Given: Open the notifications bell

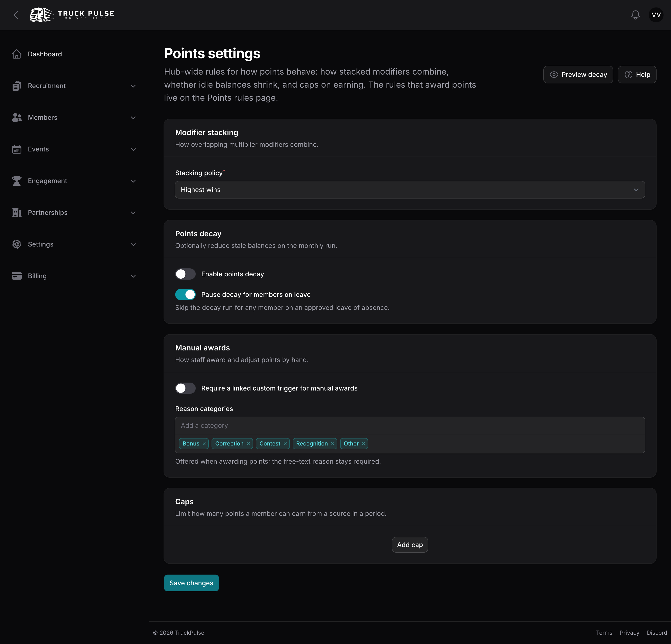Looking at the screenshot, I should tap(635, 15).
